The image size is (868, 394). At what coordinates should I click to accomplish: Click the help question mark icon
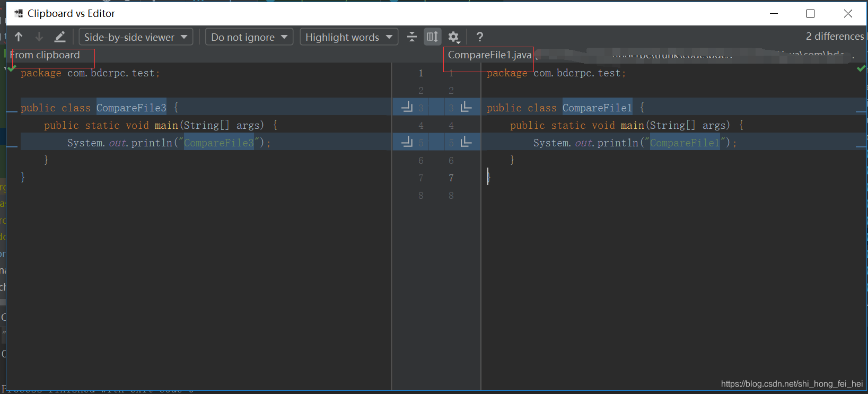coord(480,37)
